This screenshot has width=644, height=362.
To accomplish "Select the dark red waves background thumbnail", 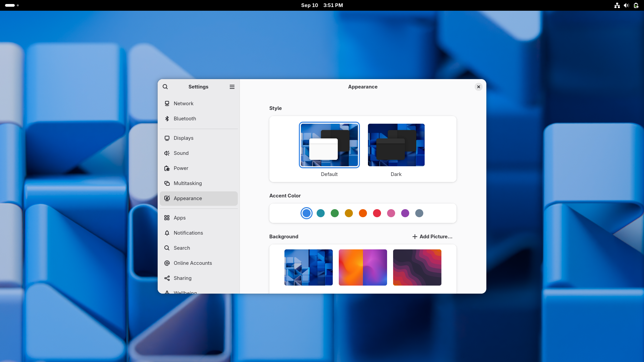I will 417,267.
